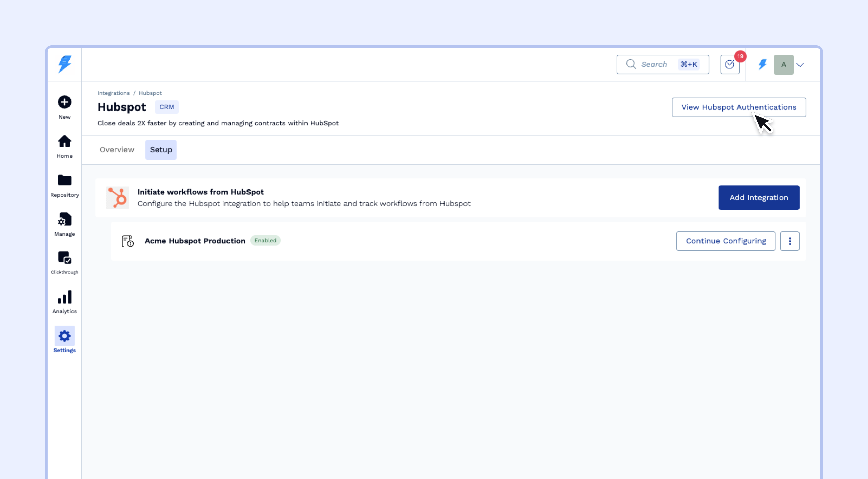Screen dimensions: 868x479
Task: Click View Hubspot Authentications button
Action: pyautogui.click(x=738, y=107)
